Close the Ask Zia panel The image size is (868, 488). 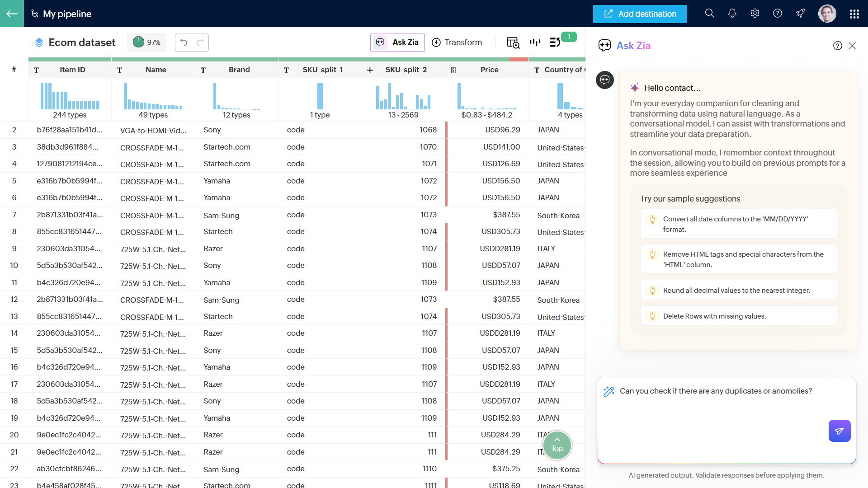click(x=853, y=46)
